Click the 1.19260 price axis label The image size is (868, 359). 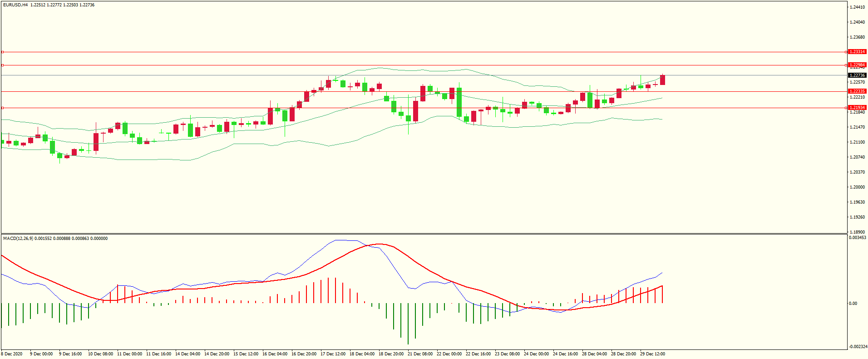tap(857, 217)
